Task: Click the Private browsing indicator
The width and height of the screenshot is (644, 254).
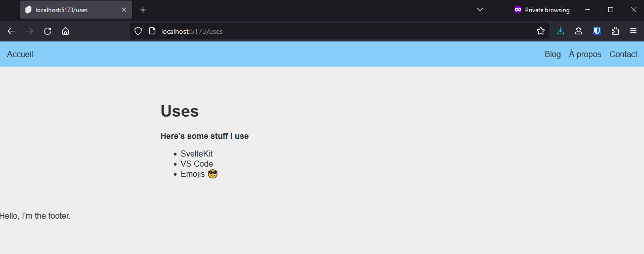Action: [x=542, y=10]
